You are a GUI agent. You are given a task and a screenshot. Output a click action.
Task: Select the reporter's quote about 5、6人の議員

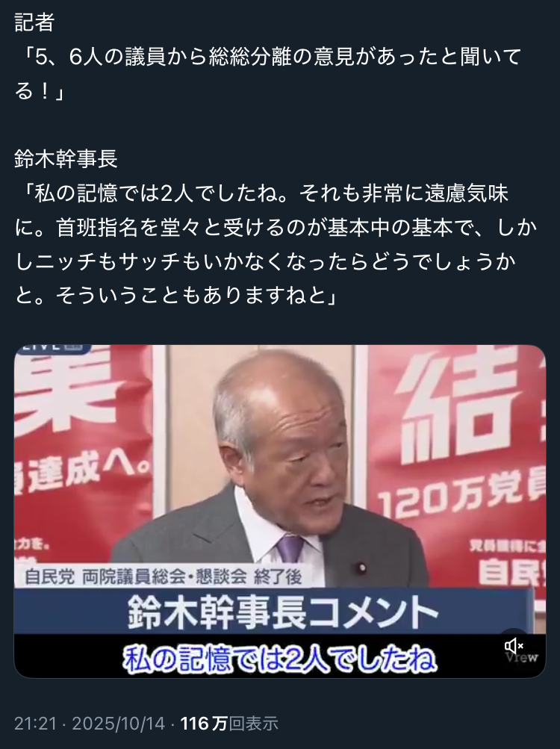pos(269,74)
